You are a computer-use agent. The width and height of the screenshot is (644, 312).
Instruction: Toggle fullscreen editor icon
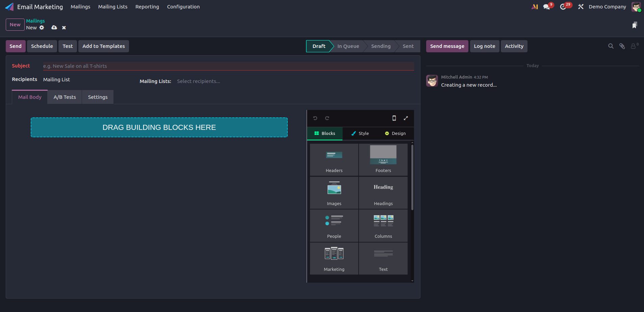[406, 118]
